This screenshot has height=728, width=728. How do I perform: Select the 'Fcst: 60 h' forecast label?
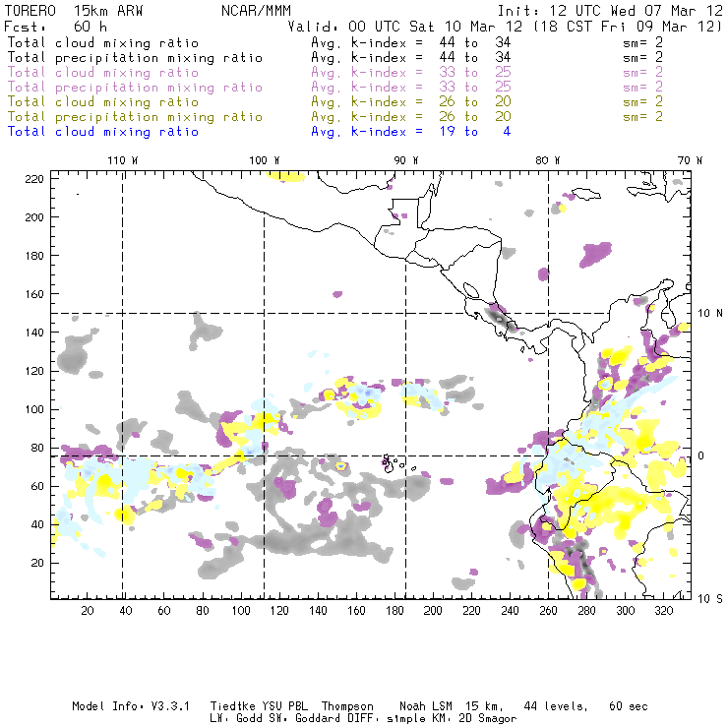[56, 27]
